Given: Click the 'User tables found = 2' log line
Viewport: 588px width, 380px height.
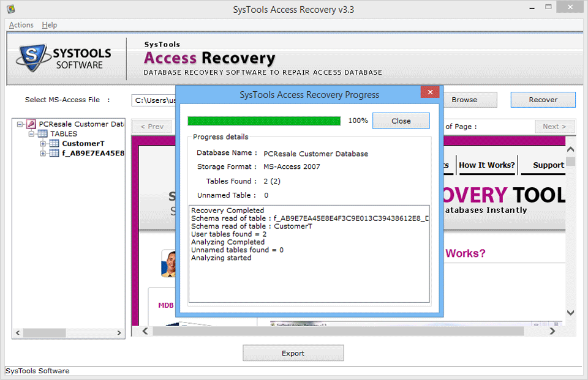Looking at the screenshot, I should point(228,234).
